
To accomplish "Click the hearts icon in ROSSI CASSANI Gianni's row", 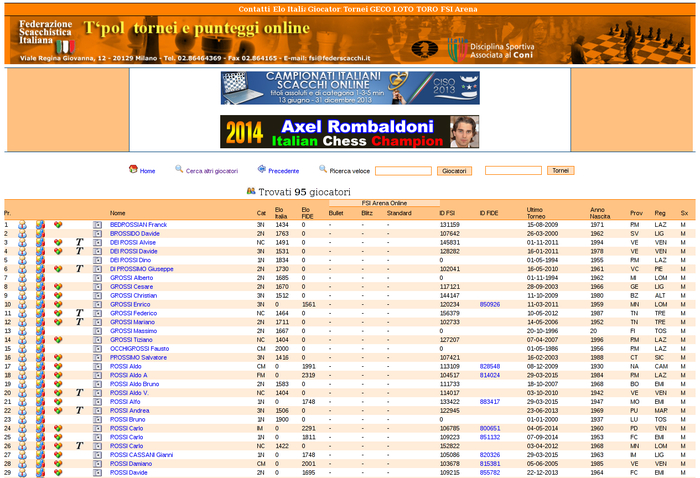I will [58, 455].
